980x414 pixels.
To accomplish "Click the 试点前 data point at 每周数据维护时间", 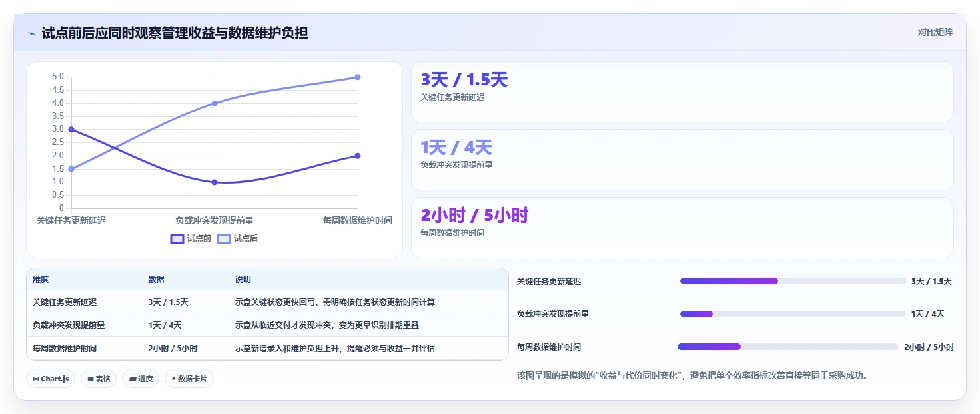I will (x=358, y=156).
